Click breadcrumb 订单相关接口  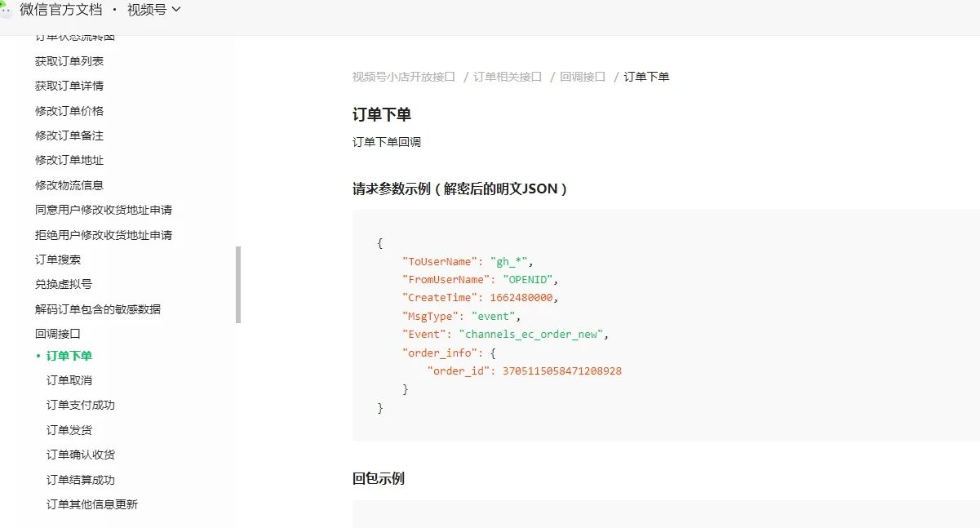point(508,77)
